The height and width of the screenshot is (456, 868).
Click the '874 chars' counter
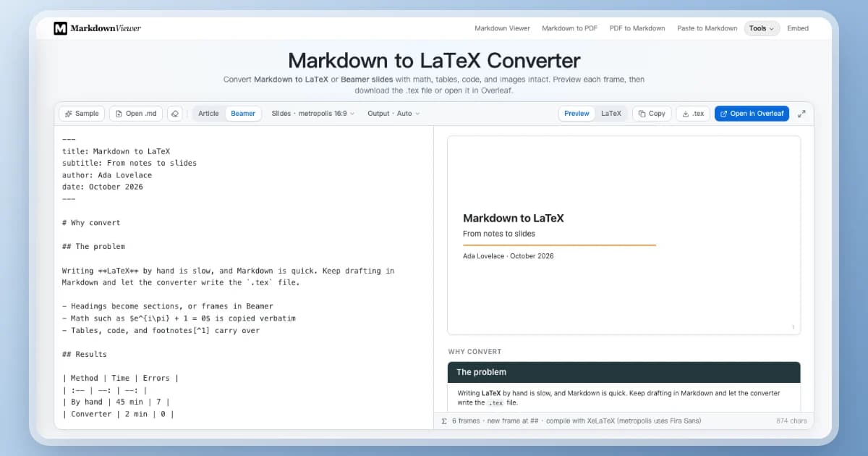791,421
